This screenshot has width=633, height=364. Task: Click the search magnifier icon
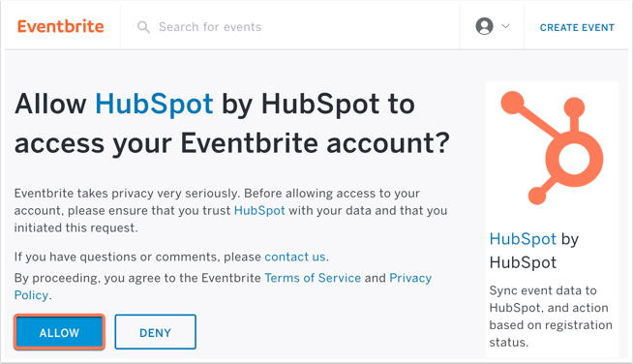pyautogui.click(x=143, y=27)
